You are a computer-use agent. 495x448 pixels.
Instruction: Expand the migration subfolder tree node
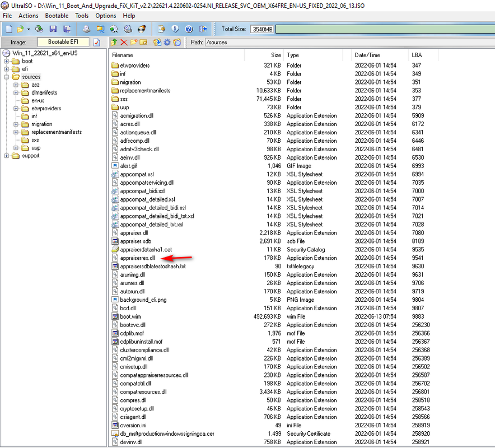pyautogui.click(x=16, y=124)
